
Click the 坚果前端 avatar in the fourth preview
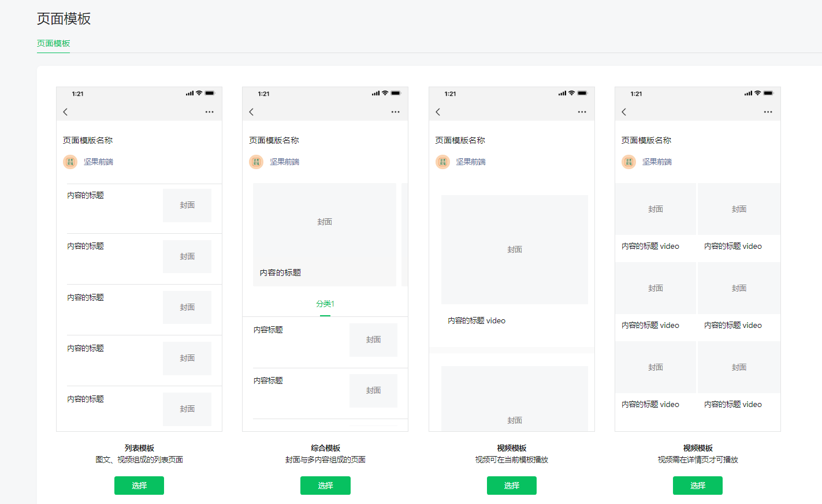pyautogui.click(x=628, y=162)
